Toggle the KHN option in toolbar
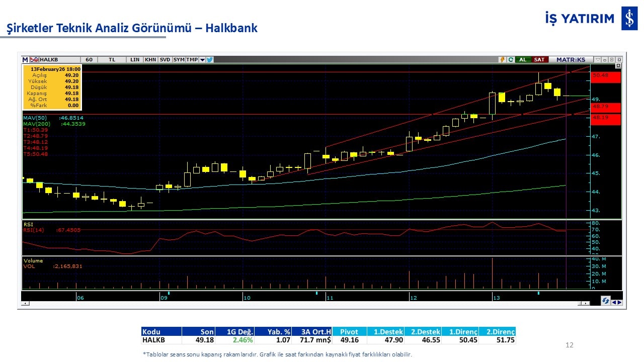 point(150,59)
